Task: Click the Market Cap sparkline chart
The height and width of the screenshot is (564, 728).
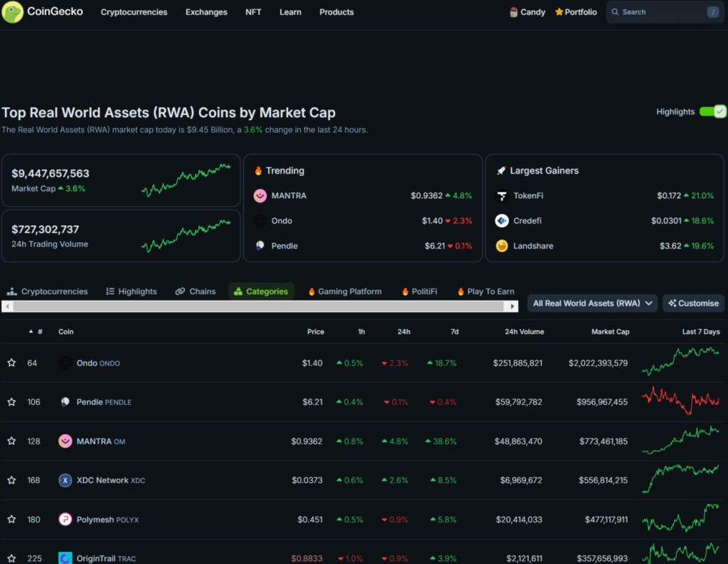Action: [186, 180]
